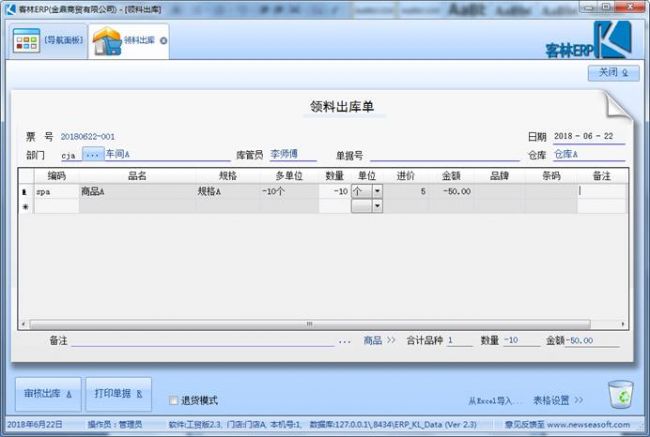The image size is (650, 437).
Task: Switch to the 导航面板 tab
Action: (x=48, y=42)
